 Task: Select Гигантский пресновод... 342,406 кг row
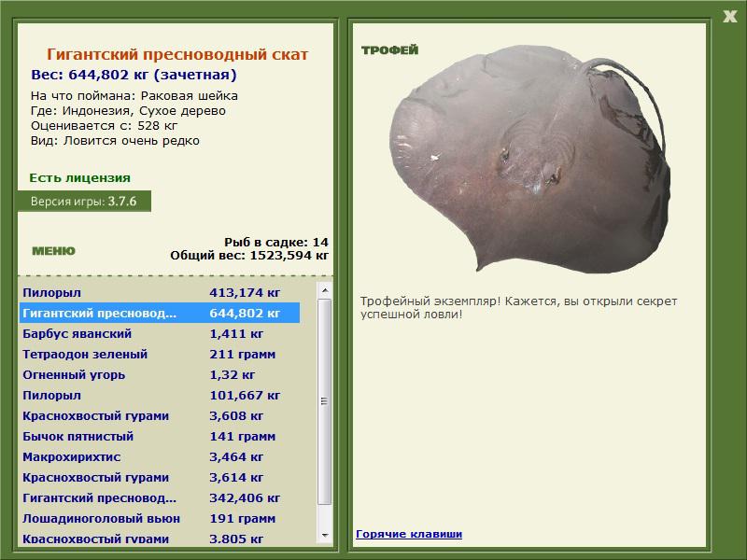tap(160, 497)
